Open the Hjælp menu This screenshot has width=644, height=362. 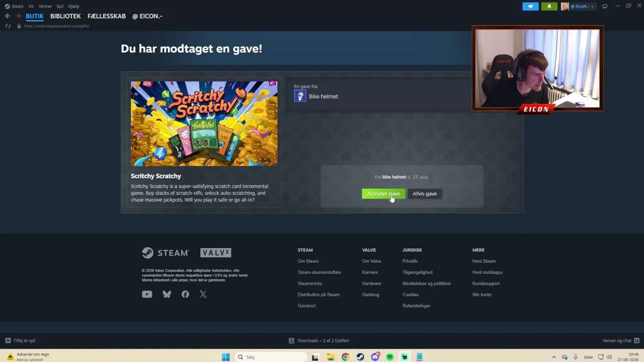point(73,7)
